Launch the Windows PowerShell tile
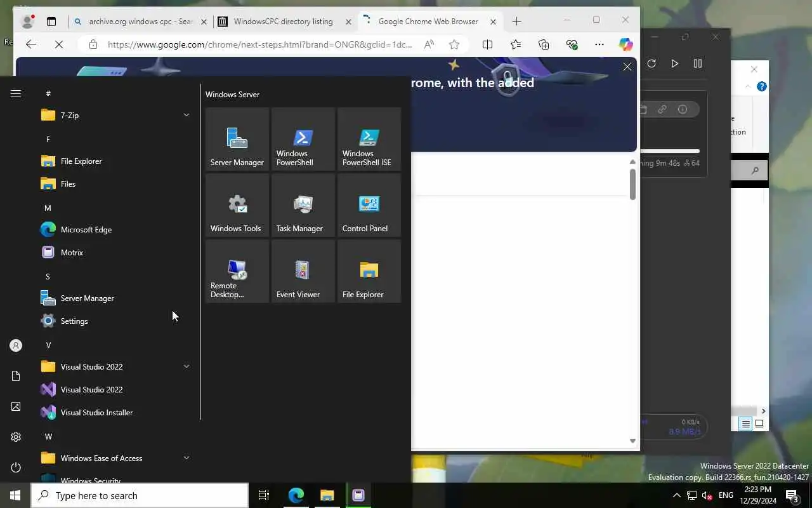 pos(303,139)
